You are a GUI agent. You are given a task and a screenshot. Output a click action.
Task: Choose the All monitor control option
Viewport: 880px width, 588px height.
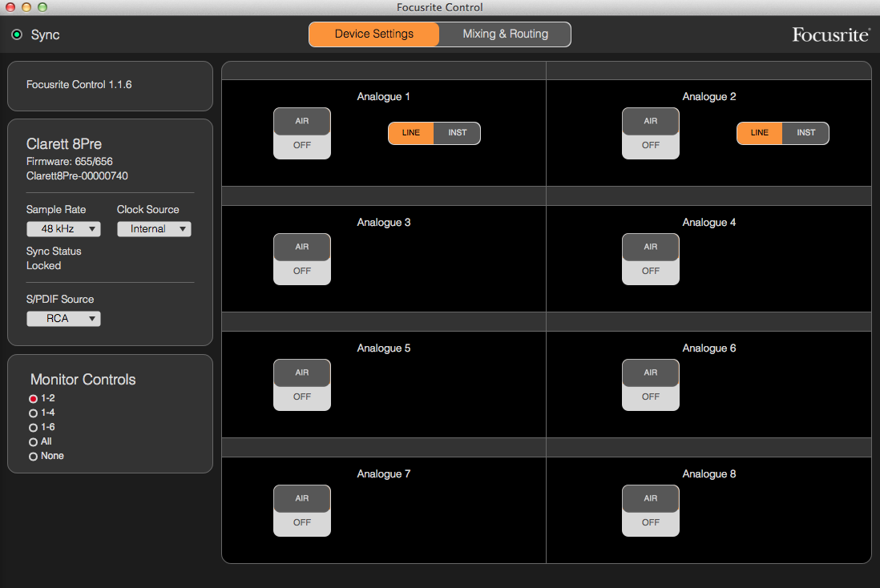(x=33, y=442)
